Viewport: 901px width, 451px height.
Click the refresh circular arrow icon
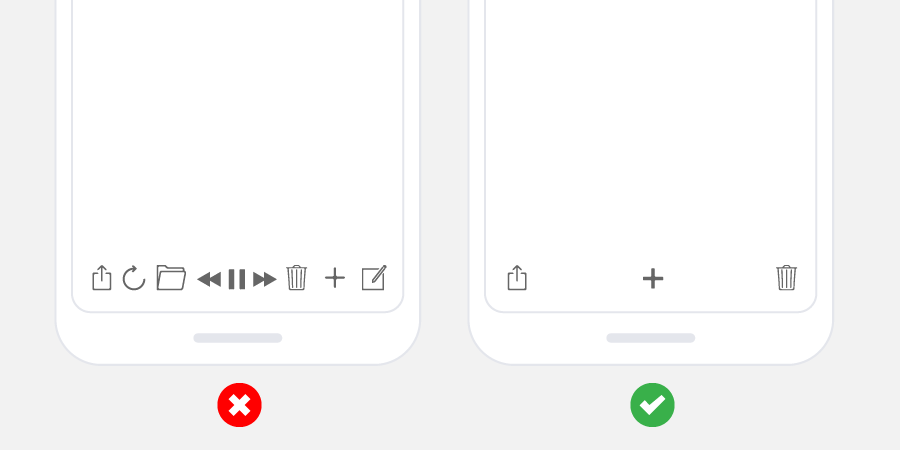tap(134, 278)
